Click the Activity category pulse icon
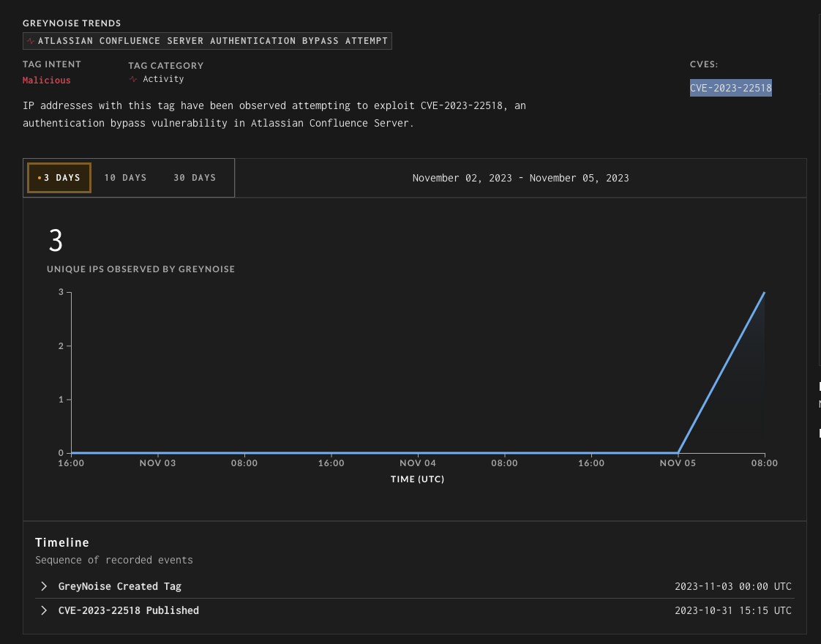 click(x=133, y=79)
